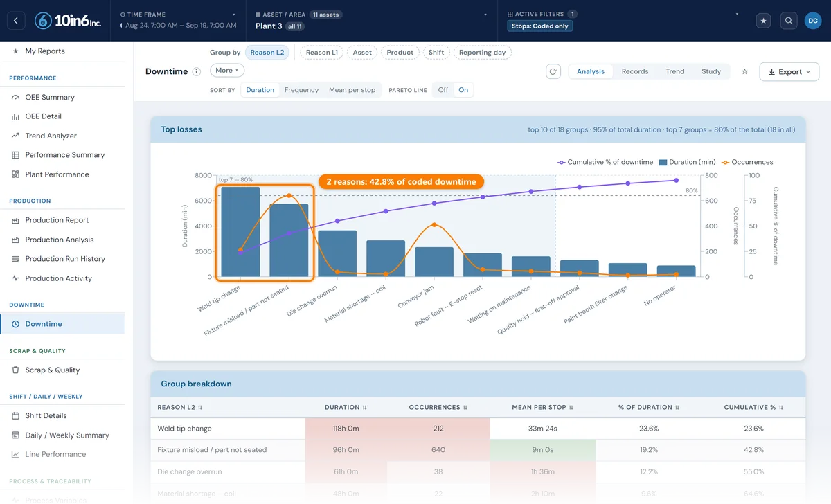Open the Export dropdown
Viewport: 831px width, 504px height.
click(x=789, y=72)
